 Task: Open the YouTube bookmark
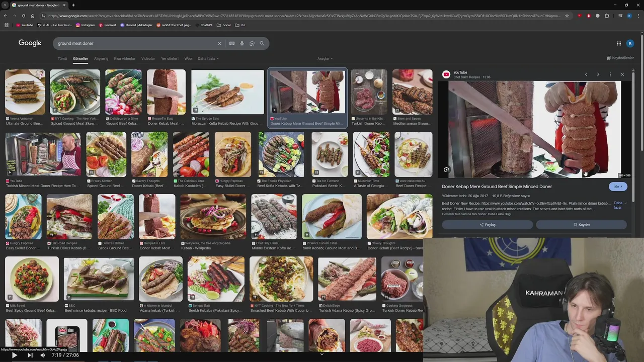coord(25,25)
